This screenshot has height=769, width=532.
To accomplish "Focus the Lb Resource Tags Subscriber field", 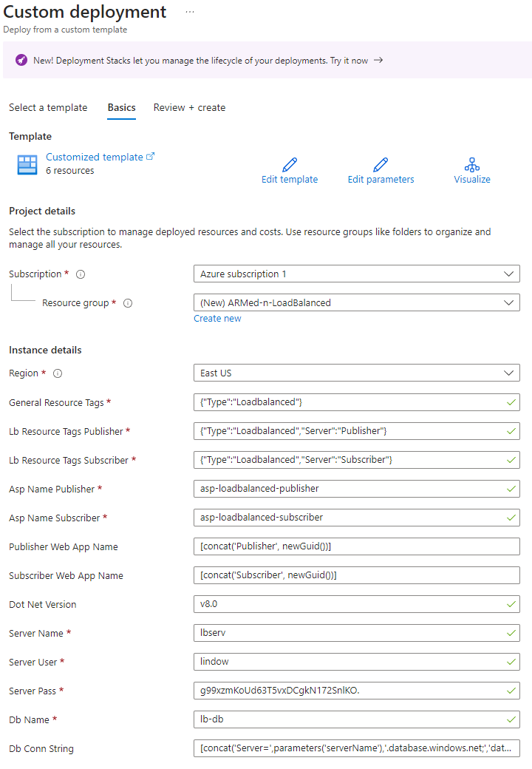I will [357, 460].
